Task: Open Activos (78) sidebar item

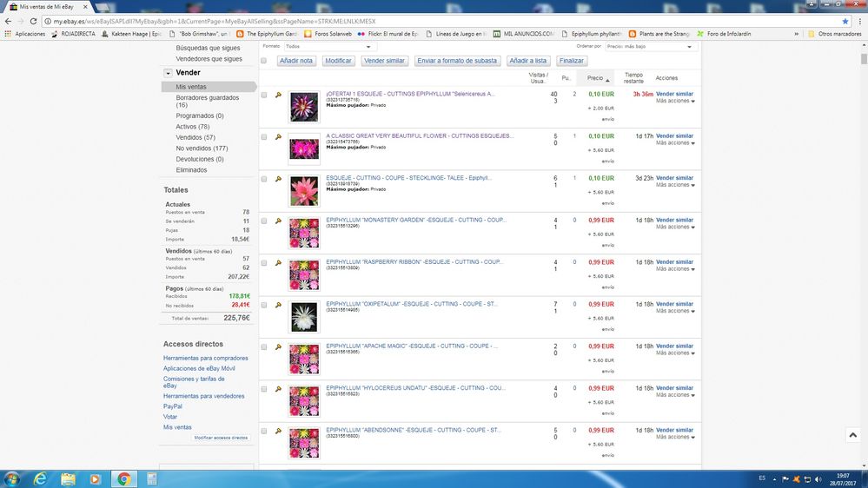Action: click(192, 127)
